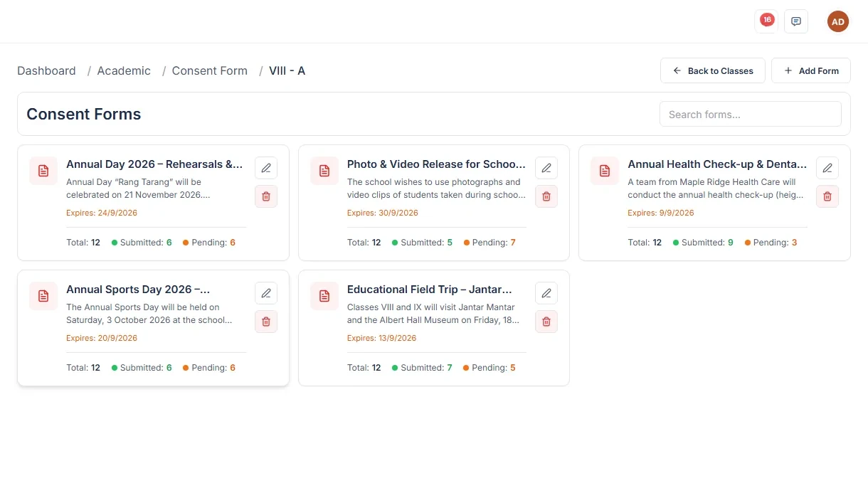868x498 pixels.
Task: Click 'Pending: 6' on Annual Day Rehearsals card
Action: (x=209, y=243)
